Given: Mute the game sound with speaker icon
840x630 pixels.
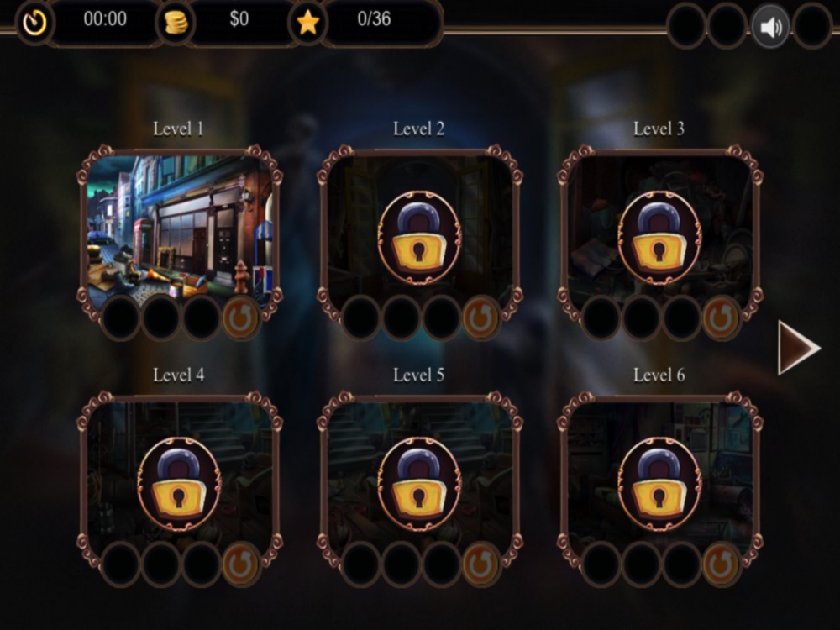Looking at the screenshot, I should (769, 27).
